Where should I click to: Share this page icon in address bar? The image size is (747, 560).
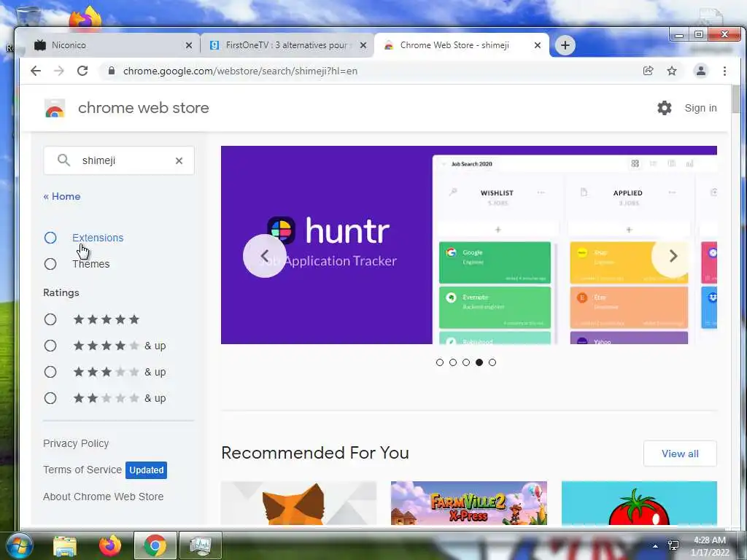[648, 71]
